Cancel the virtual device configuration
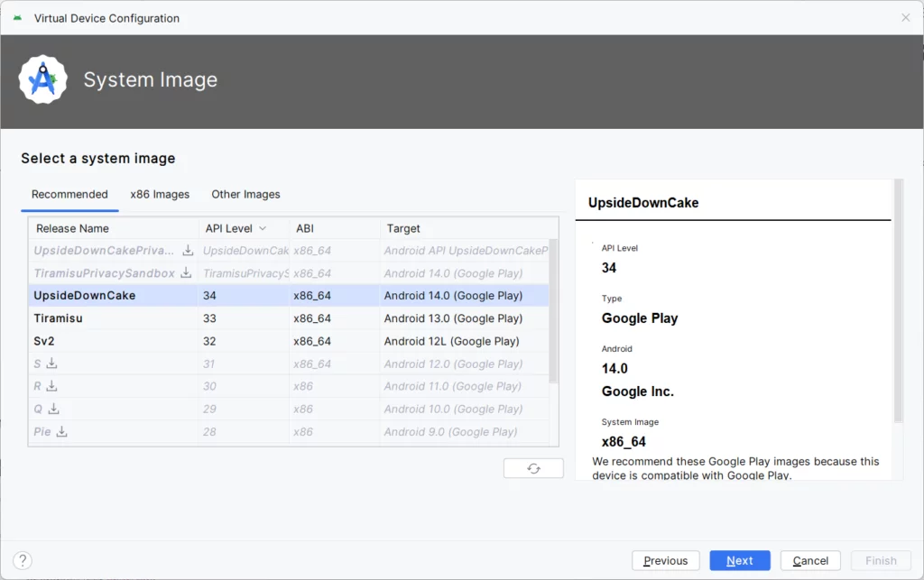The height and width of the screenshot is (580, 924). point(810,560)
